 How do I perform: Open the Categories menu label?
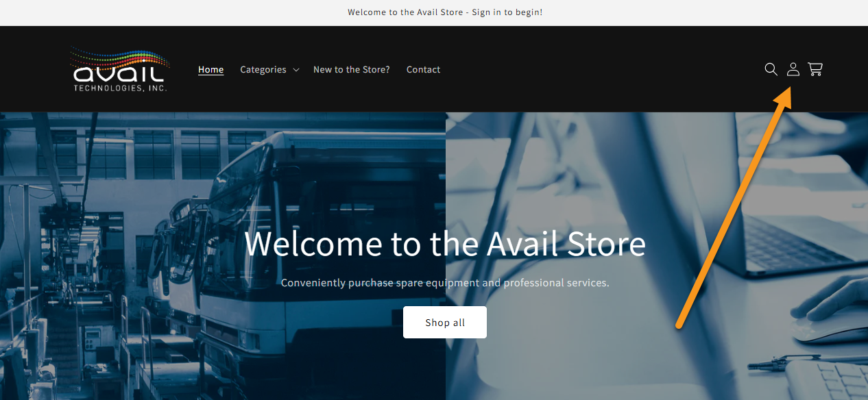(x=263, y=70)
